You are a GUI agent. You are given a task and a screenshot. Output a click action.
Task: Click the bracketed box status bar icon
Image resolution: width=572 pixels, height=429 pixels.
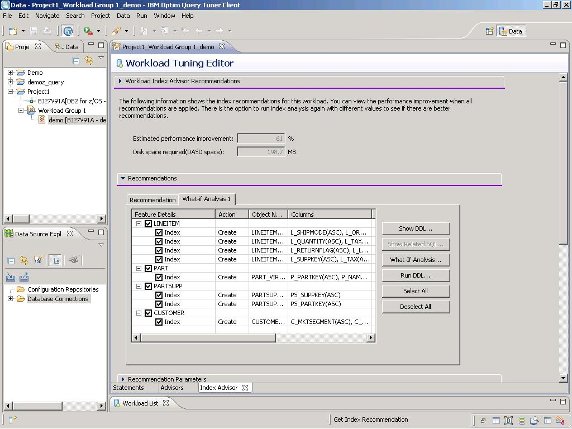(509, 421)
